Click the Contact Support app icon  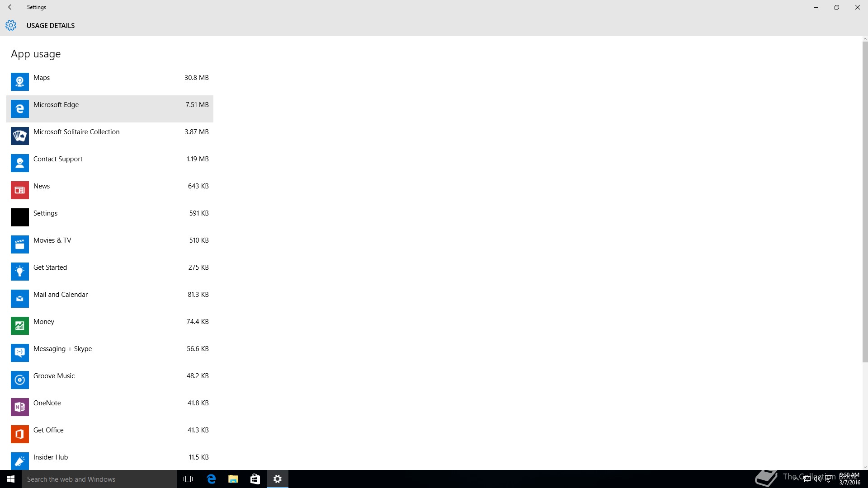(x=20, y=163)
